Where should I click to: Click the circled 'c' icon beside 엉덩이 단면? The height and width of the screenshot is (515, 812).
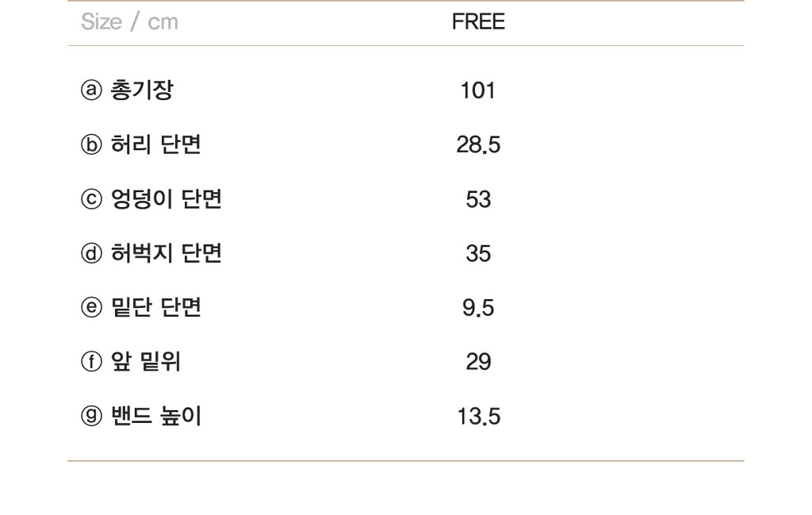(91, 199)
